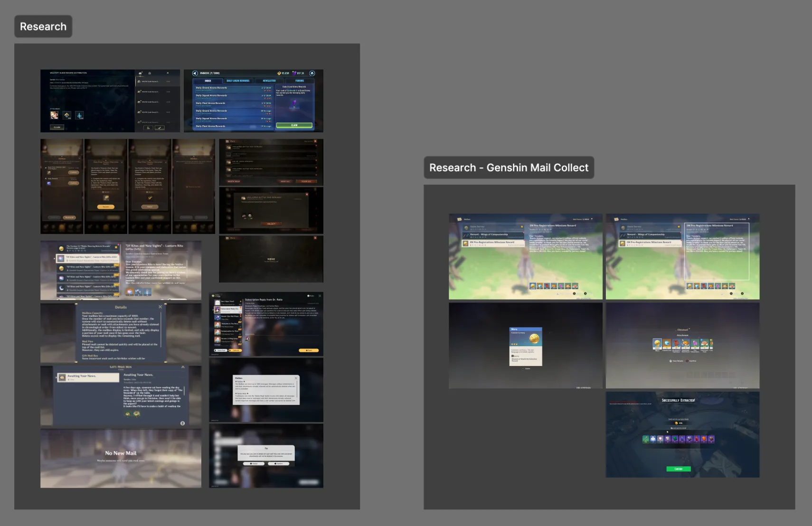This screenshot has height=526, width=812.
Task: Click "Reward - Wings of Companionship" in left Genshin screenshot
Action: [493, 235]
